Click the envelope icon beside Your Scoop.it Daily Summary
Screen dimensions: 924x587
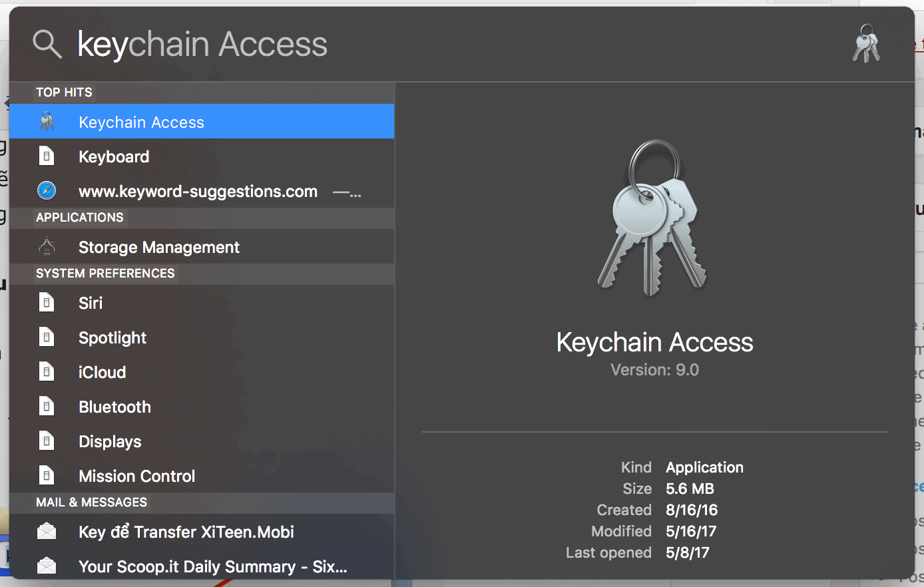[47, 566]
